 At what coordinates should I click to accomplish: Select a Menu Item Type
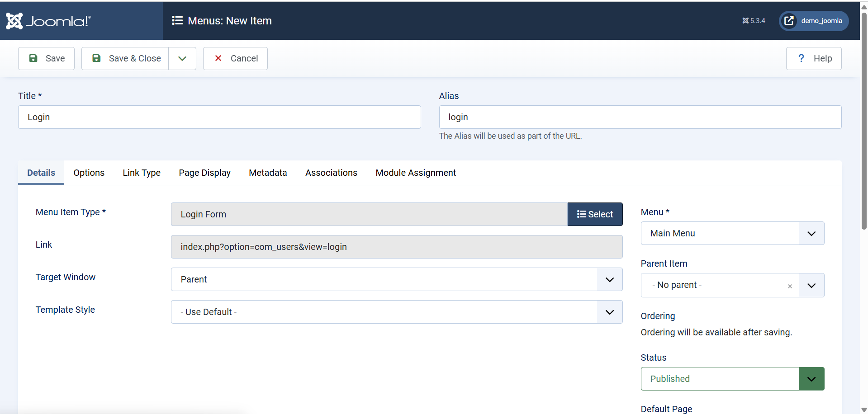(x=595, y=214)
